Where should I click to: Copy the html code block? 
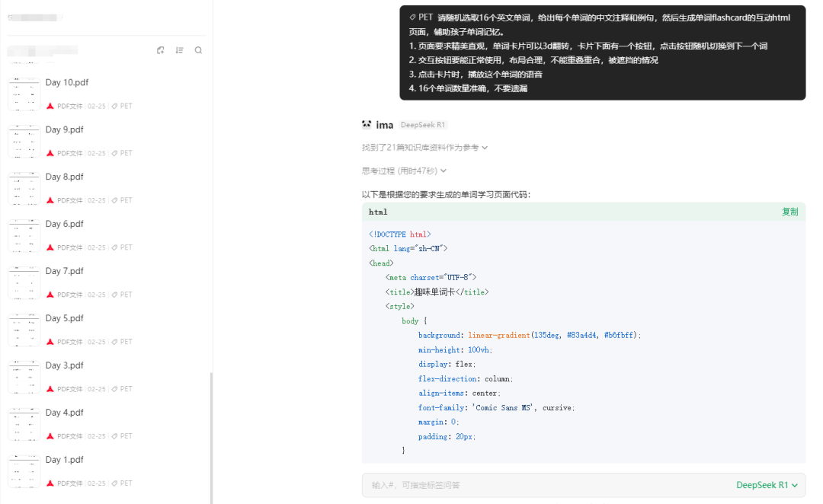pos(790,212)
